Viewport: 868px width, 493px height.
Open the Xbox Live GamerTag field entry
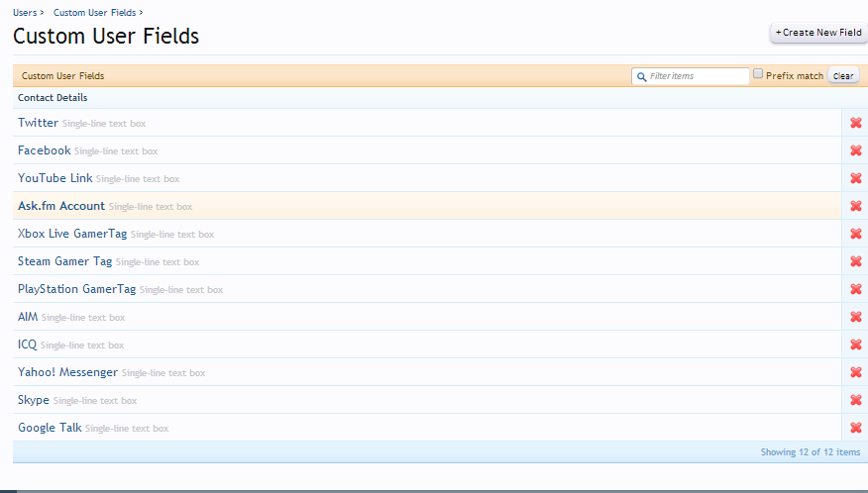72,233
